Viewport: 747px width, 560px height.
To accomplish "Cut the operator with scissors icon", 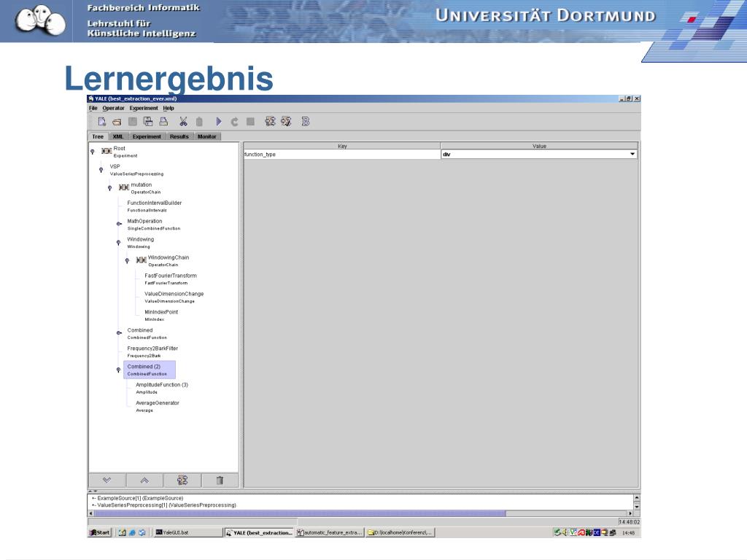I will (x=183, y=122).
